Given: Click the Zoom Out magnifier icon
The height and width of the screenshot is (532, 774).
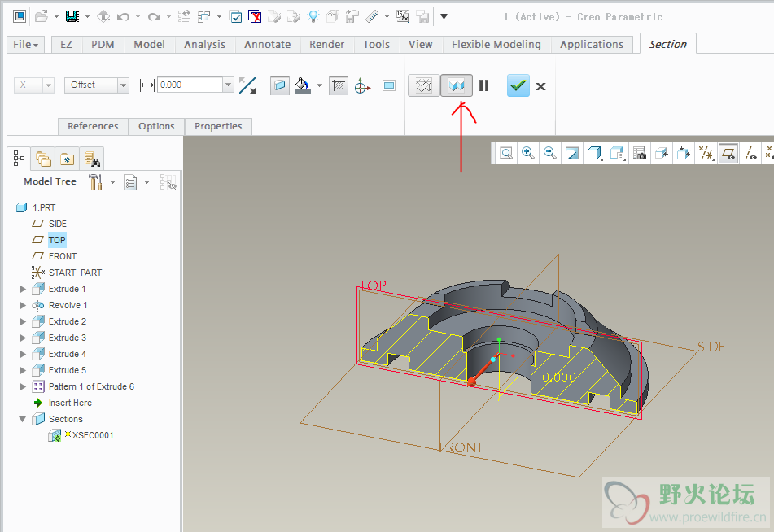Looking at the screenshot, I should 550,154.
